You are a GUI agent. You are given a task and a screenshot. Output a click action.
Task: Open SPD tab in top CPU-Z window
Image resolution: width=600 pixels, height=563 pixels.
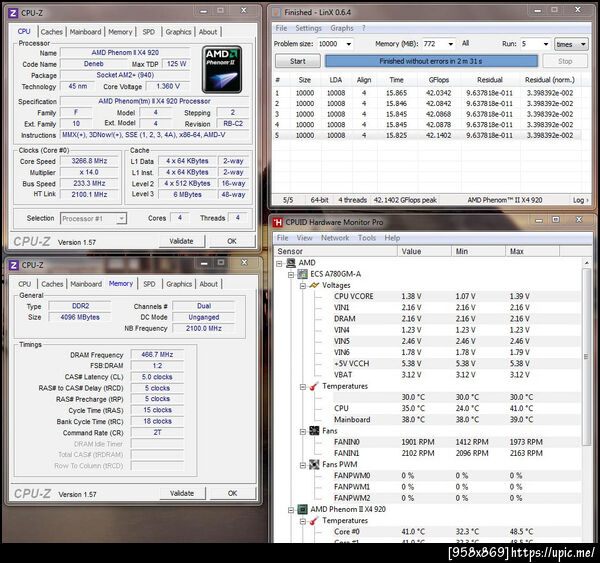tap(149, 32)
